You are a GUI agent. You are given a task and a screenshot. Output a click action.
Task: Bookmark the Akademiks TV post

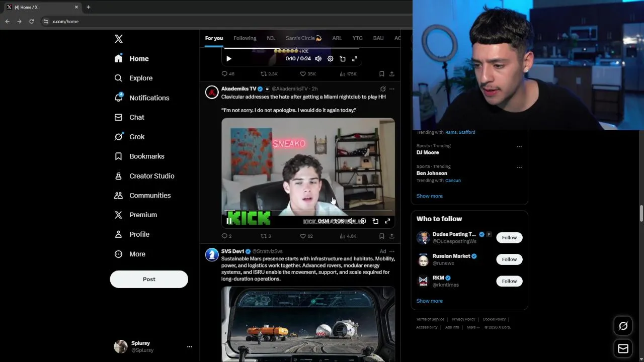pyautogui.click(x=382, y=236)
